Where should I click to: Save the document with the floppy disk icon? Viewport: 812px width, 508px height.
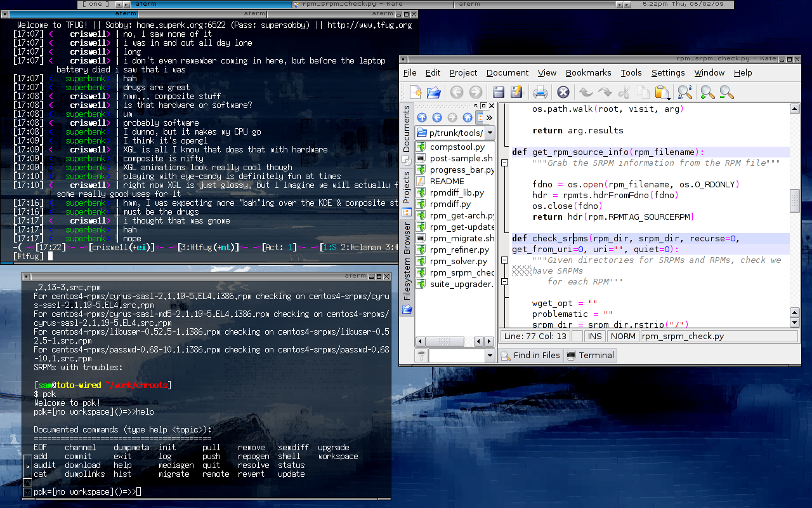[499, 92]
